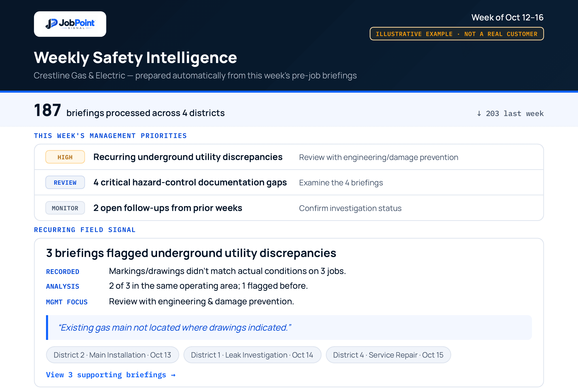Screen dimensions: 578x392
Task: Click Confirm investigation status action text
Action: (x=350, y=208)
